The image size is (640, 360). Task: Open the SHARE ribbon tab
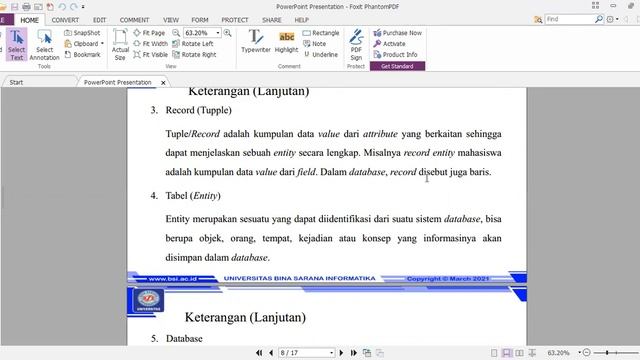(271, 20)
